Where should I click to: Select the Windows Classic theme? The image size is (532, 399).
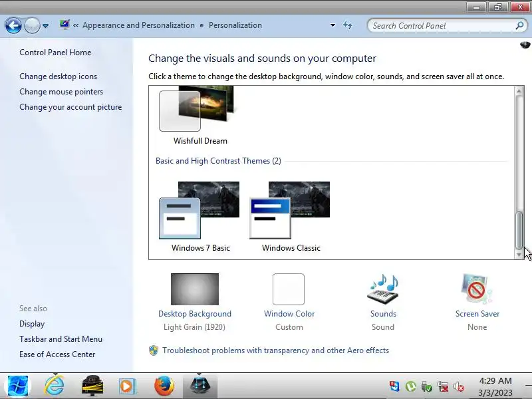[x=291, y=217]
